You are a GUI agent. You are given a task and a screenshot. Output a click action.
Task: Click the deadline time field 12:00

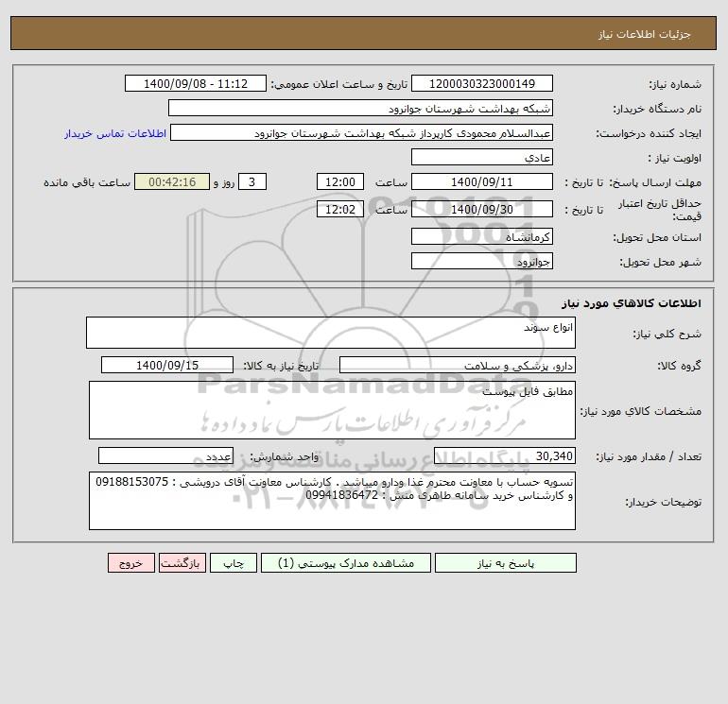(x=340, y=182)
